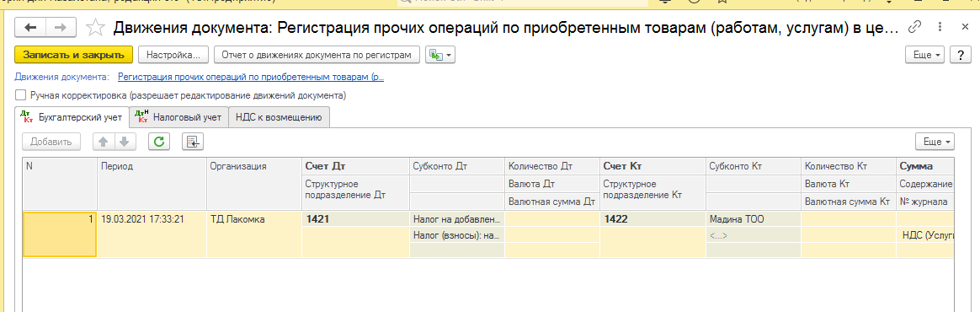Open the top Еще dropdown menu
Screen dimensions: 980x312
tap(925, 55)
